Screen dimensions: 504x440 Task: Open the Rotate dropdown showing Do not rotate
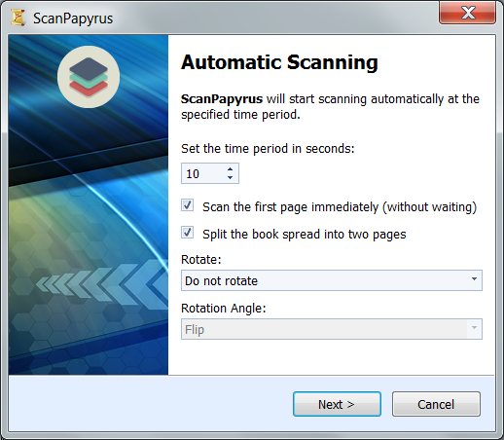[x=332, y=280]
